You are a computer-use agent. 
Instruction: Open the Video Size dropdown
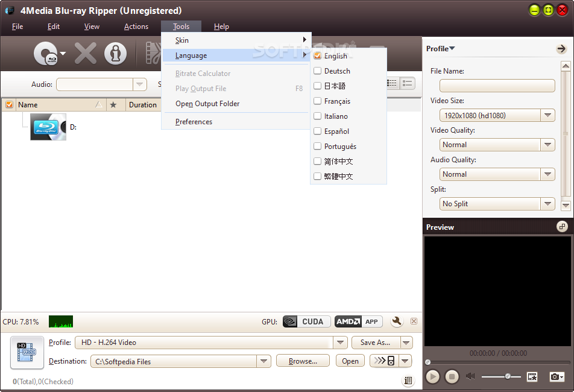tap(547, 115)
